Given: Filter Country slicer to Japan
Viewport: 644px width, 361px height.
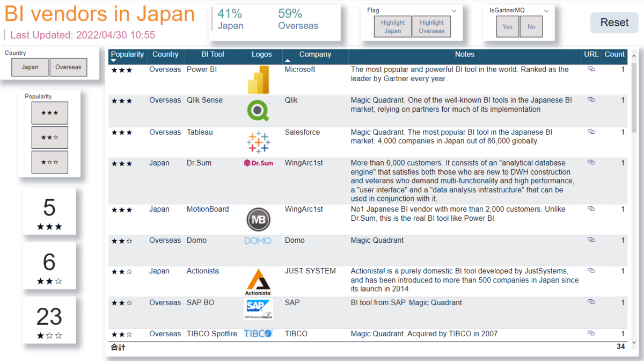Looking at the screenshot, I should tap(30, 67).
